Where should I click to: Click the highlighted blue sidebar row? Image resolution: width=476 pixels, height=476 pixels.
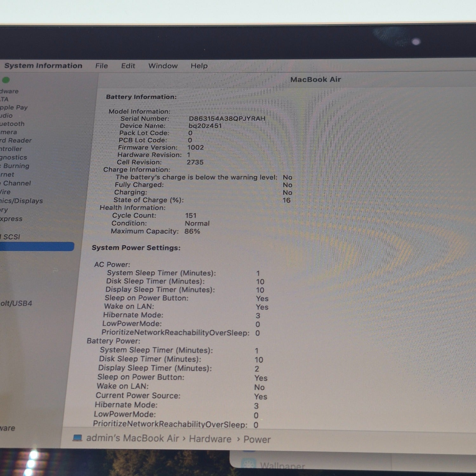click(x=37, y=247)
